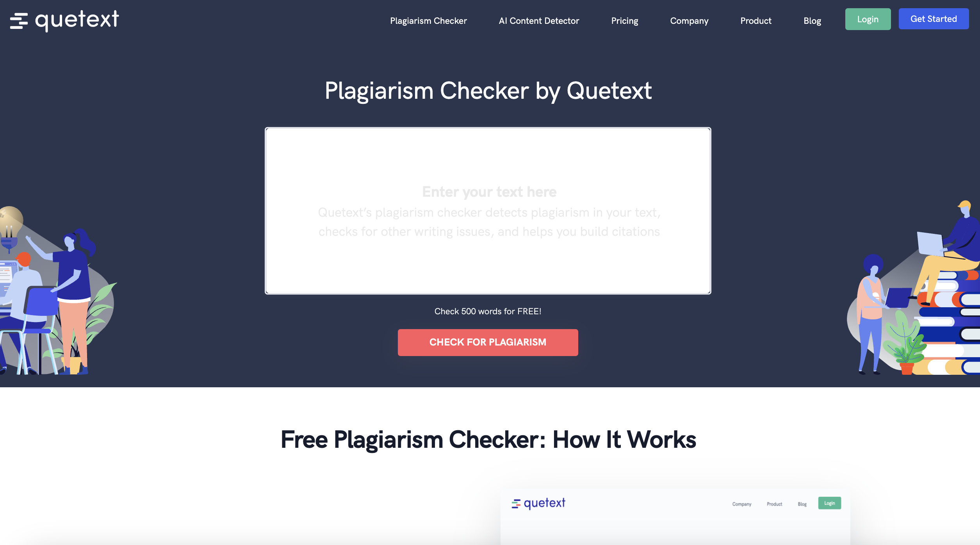Toggle the Plagiarism Checker menu
This screenshot has height=545, width=980.
coord(428,20)
